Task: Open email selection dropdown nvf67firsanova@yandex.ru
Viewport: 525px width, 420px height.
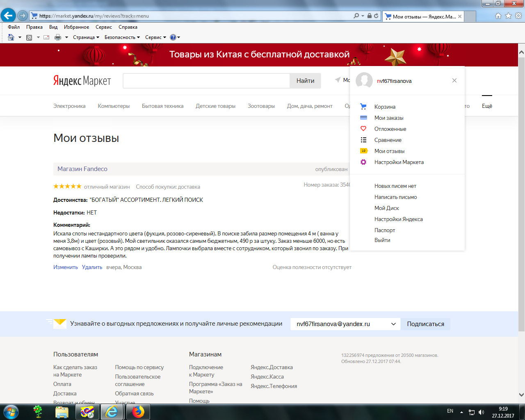Action: (345, 324)
